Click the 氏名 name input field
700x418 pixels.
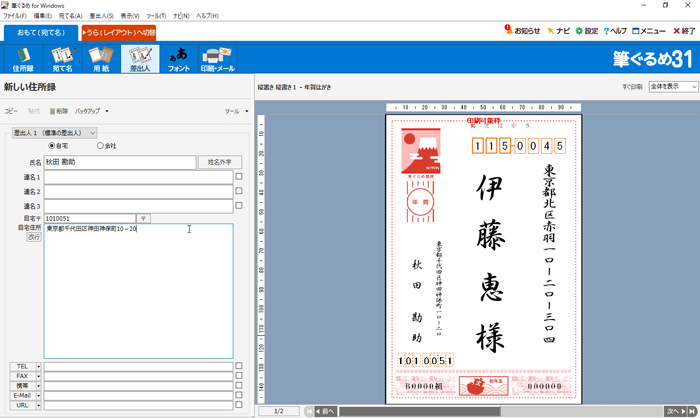119,162
